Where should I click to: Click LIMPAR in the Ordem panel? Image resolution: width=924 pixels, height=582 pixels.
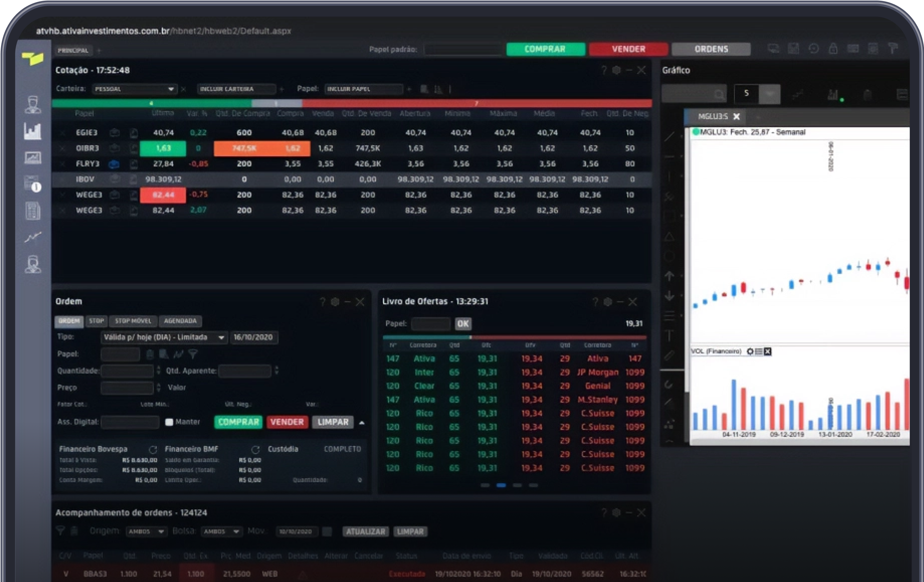point(333,422)
